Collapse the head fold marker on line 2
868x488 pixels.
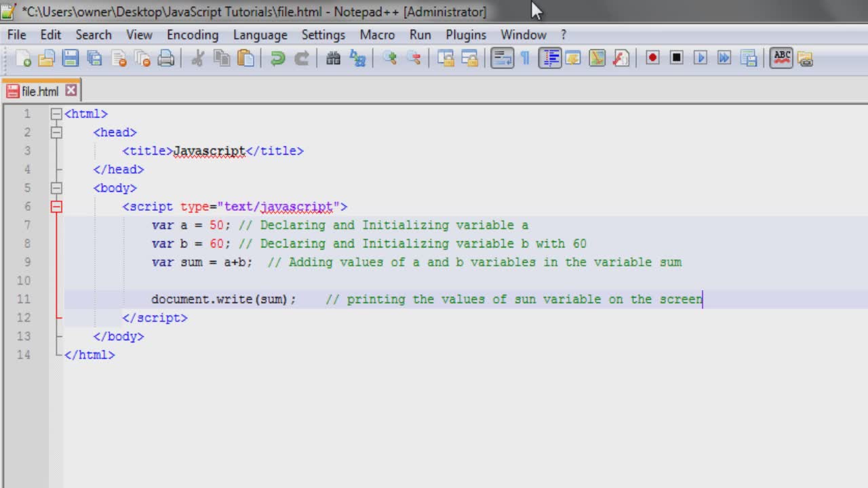(56, 132)
